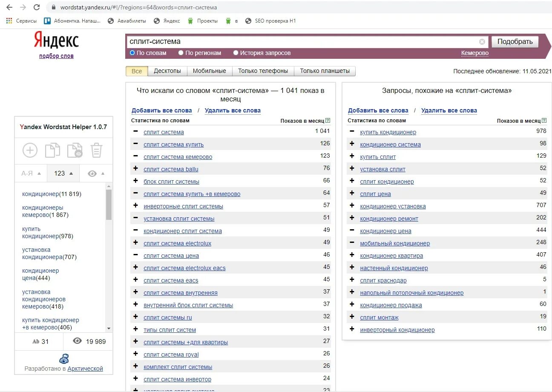The image size is (552, 392).
Task: Open подбор слов link under logo
Action: (56, 56)
